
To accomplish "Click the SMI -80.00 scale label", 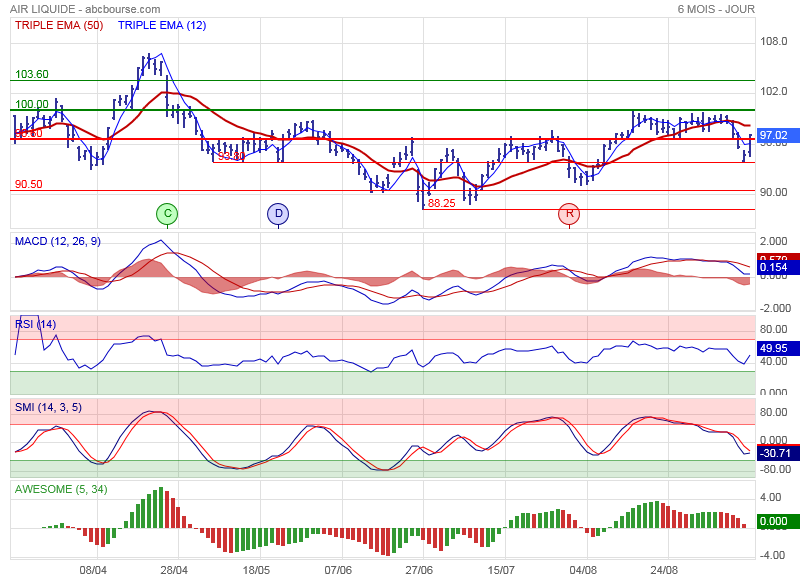I will pyautogui.click(x=775, y=469).
